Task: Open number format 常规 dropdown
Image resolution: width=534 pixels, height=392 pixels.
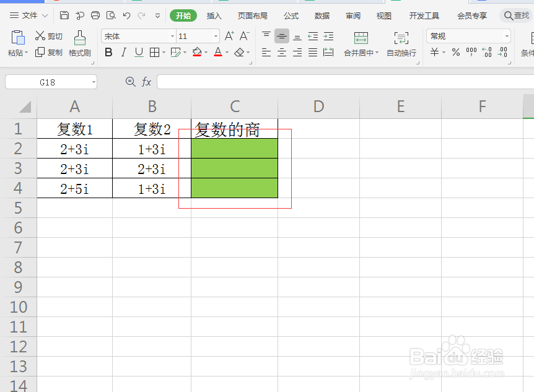Action: 507,36
